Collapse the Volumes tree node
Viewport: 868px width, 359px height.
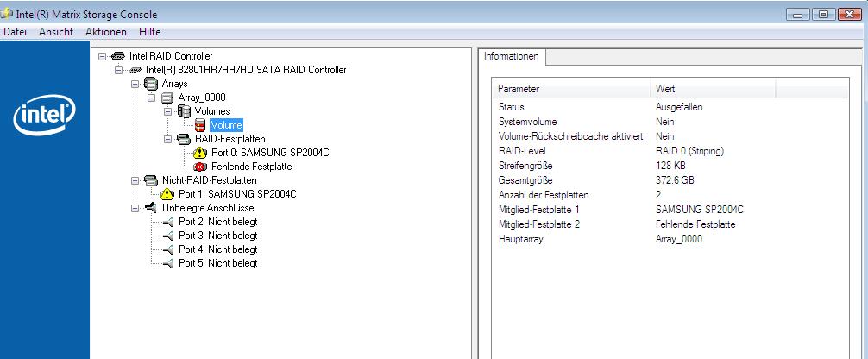point(167,112)
